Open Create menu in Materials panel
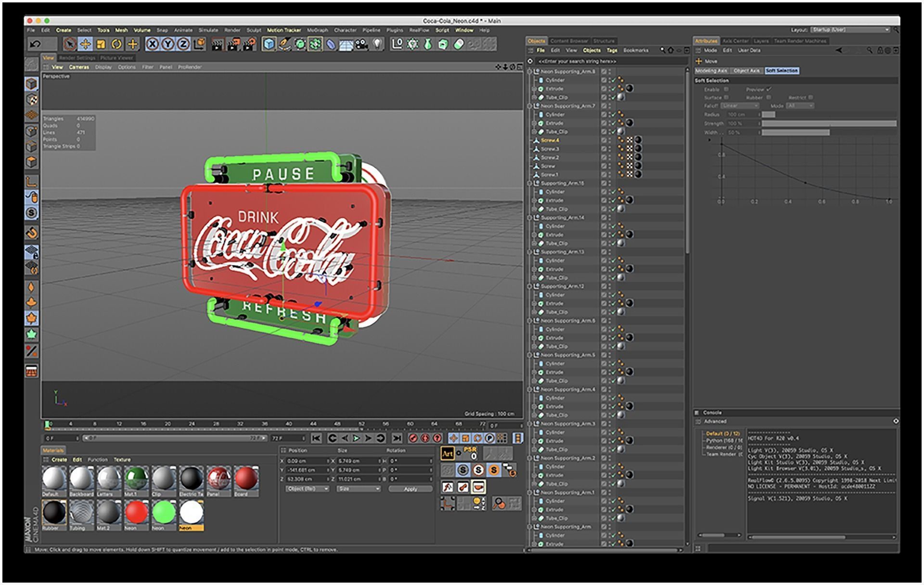924x585 pixels. coord(59,460)
